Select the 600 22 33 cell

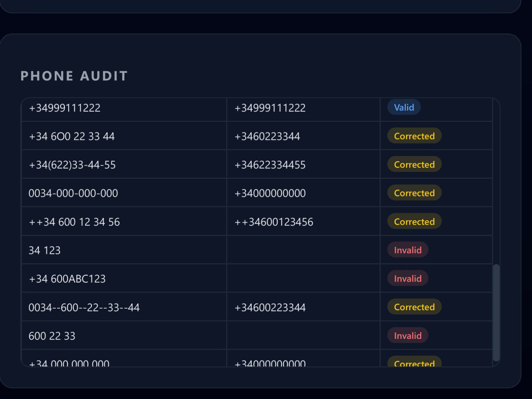coord(124,336)
